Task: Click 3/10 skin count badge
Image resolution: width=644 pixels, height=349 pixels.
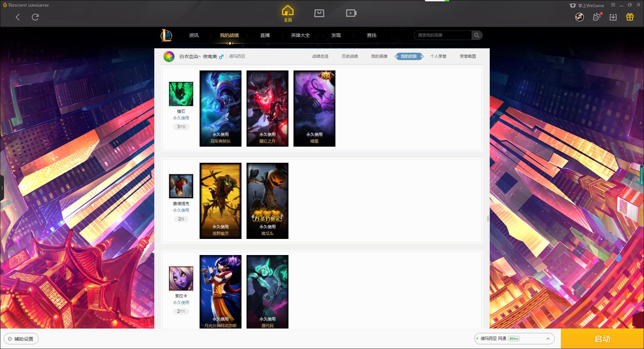Action: tap(181, 127)
